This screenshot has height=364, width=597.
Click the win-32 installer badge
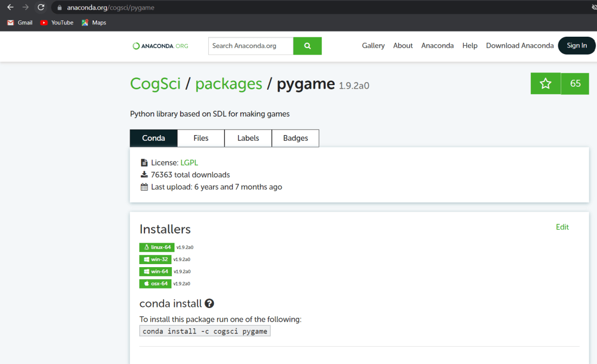[155, 259]
